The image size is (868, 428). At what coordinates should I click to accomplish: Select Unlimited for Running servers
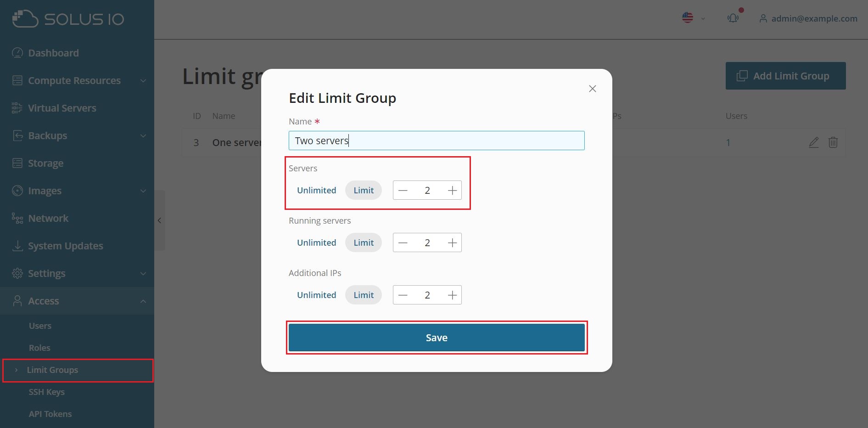[316, 242]
